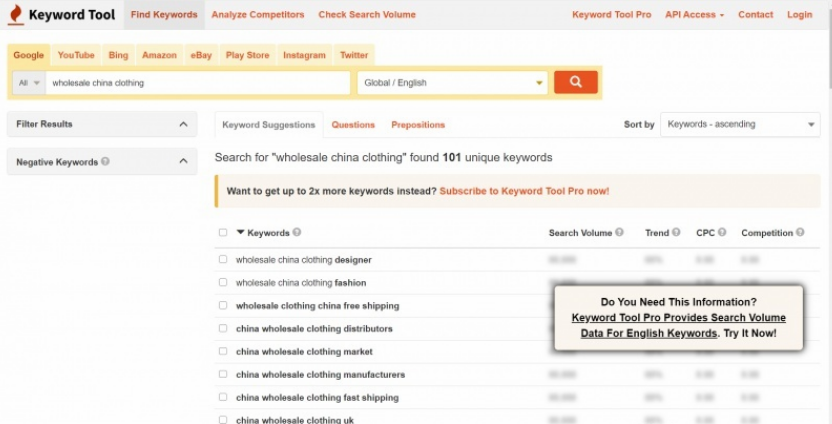The width and height of the screenshot is (832, 424).
Task: Check 'wholesale clothing china free shipping' row
Action: coord(223,305)
